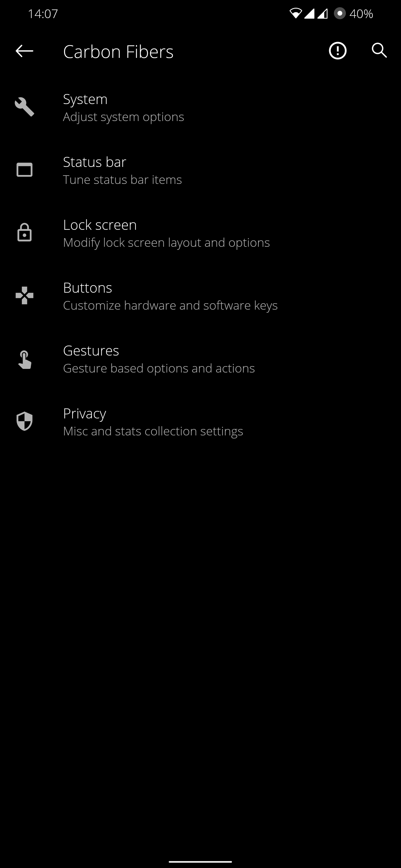Open Privacy settings entry

200,421
